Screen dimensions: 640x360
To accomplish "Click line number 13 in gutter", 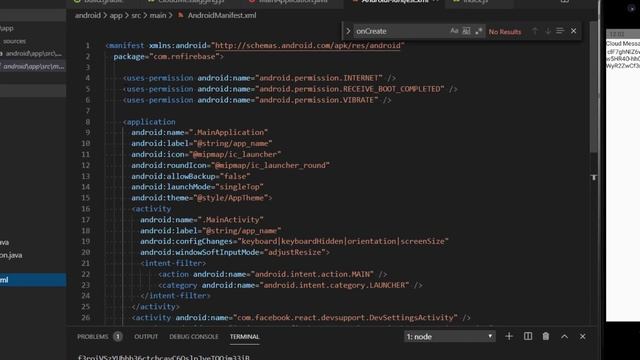I will pyautogui.click(x=85, y=176).
